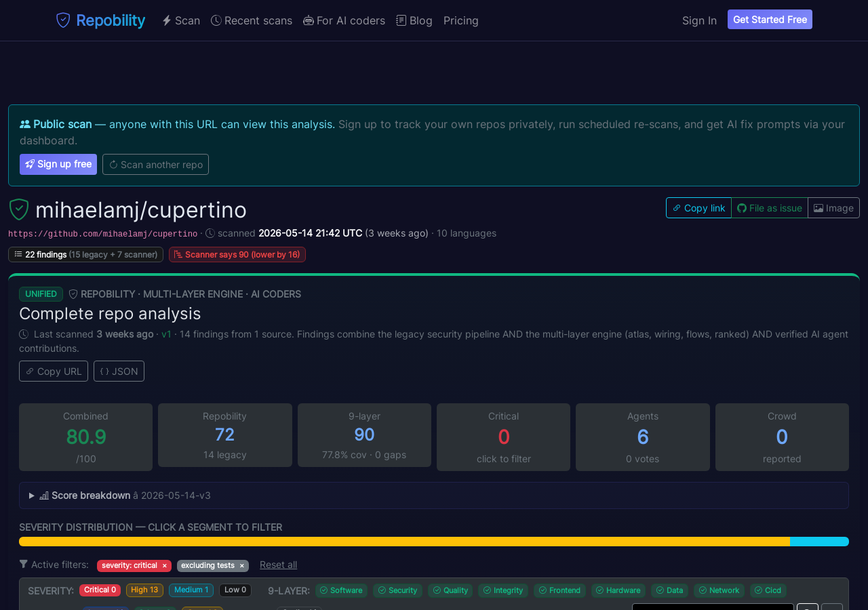
Task: Click Get Started Free button
Action: 770,20
